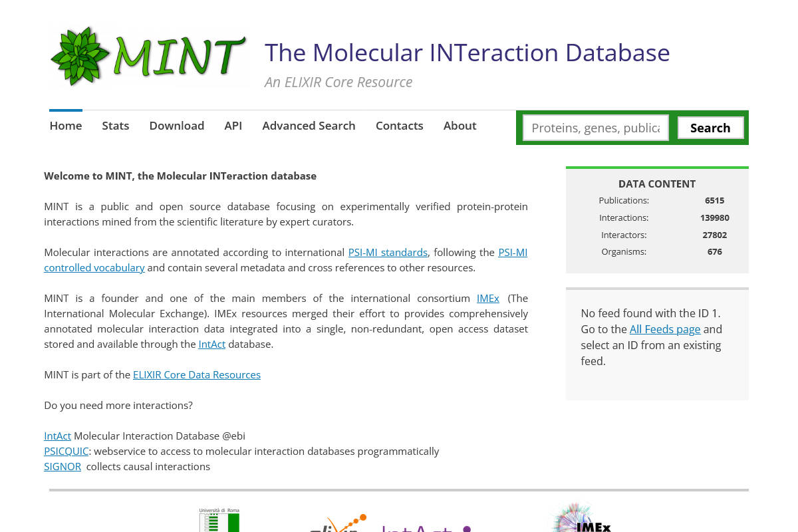
Task: Open the Stats page
Action: click(x=115, y=125)
